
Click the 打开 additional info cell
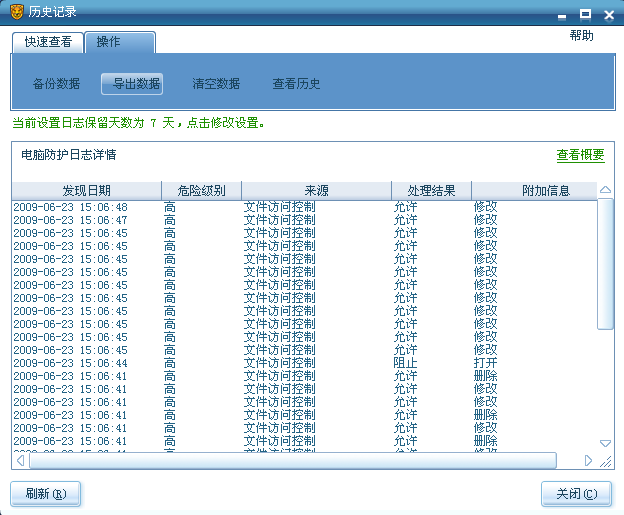click(x=486, y=363)
